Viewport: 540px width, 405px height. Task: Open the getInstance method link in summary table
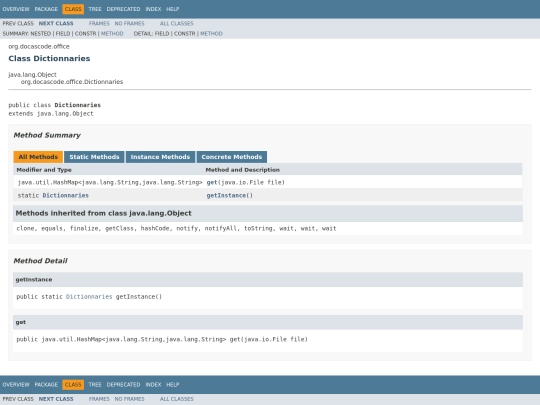pyautogui.click(x=226, y=196)
